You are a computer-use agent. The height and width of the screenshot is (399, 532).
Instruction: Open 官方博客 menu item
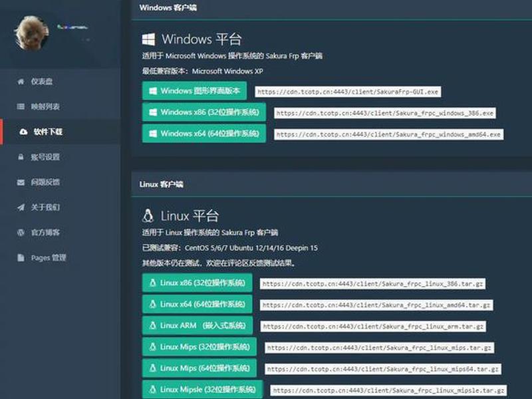tap(61, 232)
